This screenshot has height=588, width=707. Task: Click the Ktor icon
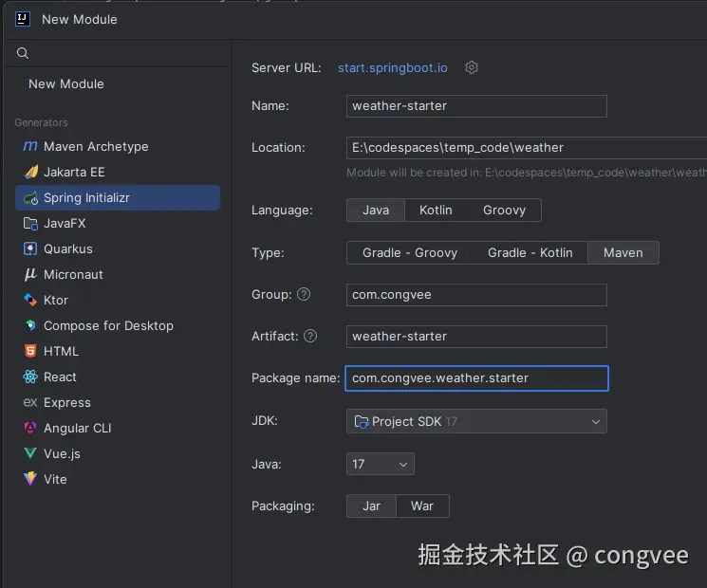[30, 300]
